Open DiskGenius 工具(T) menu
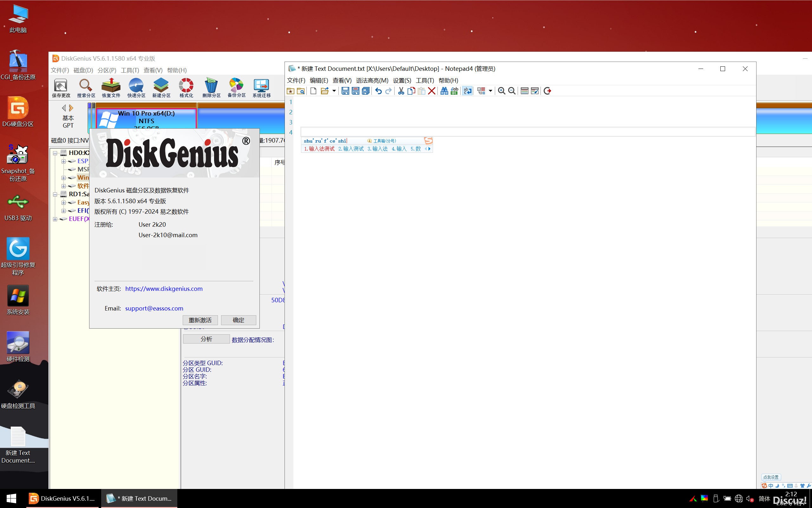The height and width of the screenshot is (508, 812). point(130,70)
